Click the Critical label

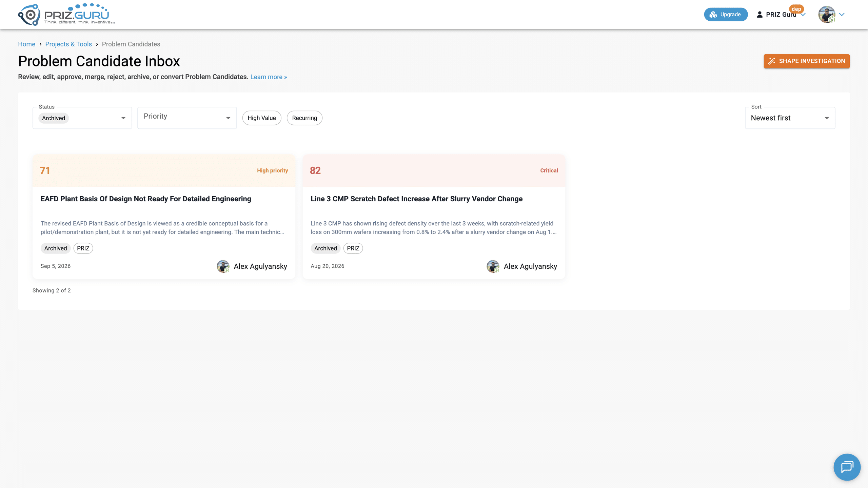pyautogui.click(x=549, y=170)
